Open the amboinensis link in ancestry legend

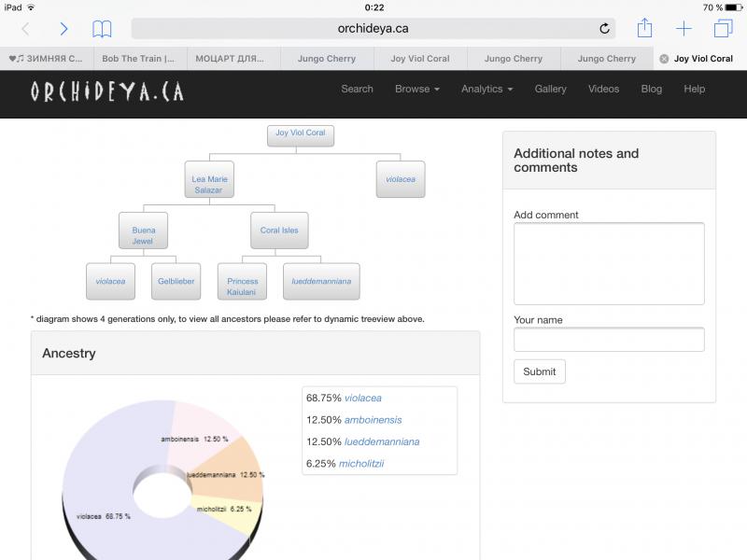coord(373,420)
